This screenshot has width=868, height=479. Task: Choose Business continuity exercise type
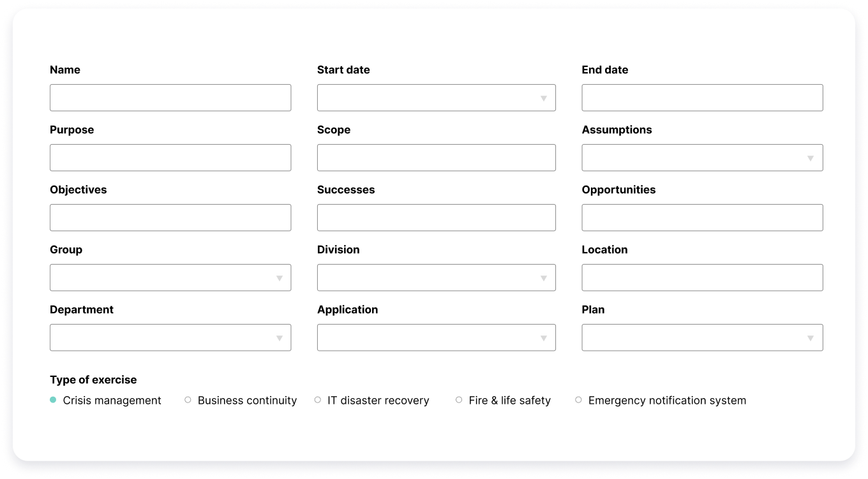(188, 400)
